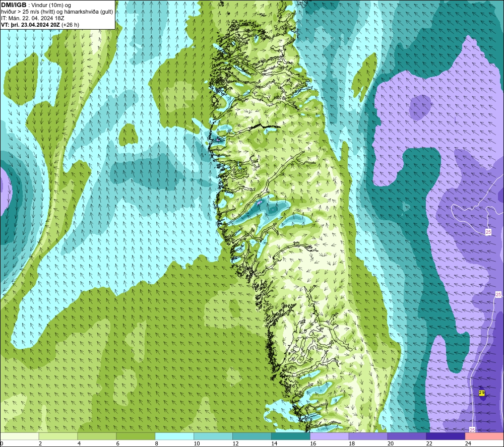Click the scale label '24' under the color bar

pyautogui.click(x=468, y=443)
